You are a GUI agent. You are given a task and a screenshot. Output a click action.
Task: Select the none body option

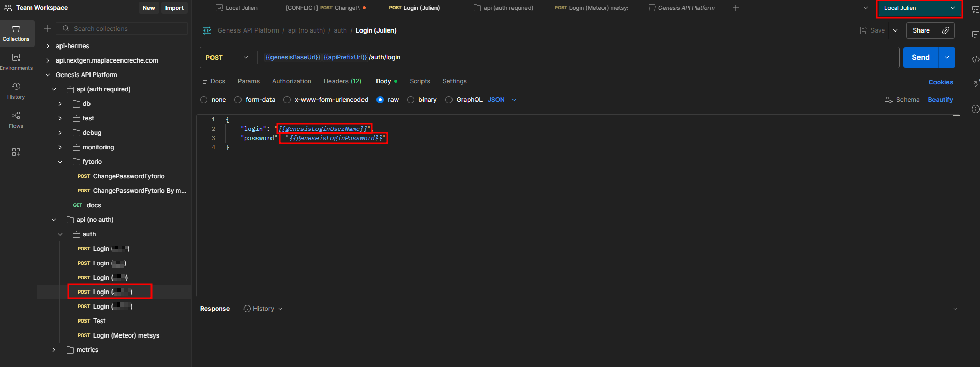[x=204, y=100]
